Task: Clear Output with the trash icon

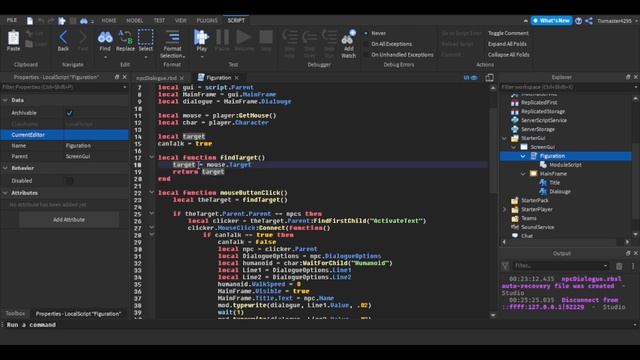Action: tap(619, 266)
